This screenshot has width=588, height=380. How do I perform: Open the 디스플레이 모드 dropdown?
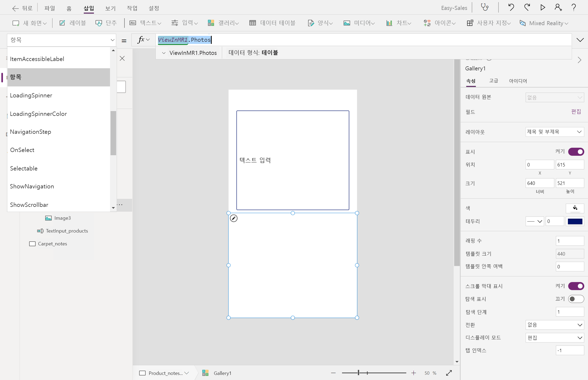[x=554, y=338]
